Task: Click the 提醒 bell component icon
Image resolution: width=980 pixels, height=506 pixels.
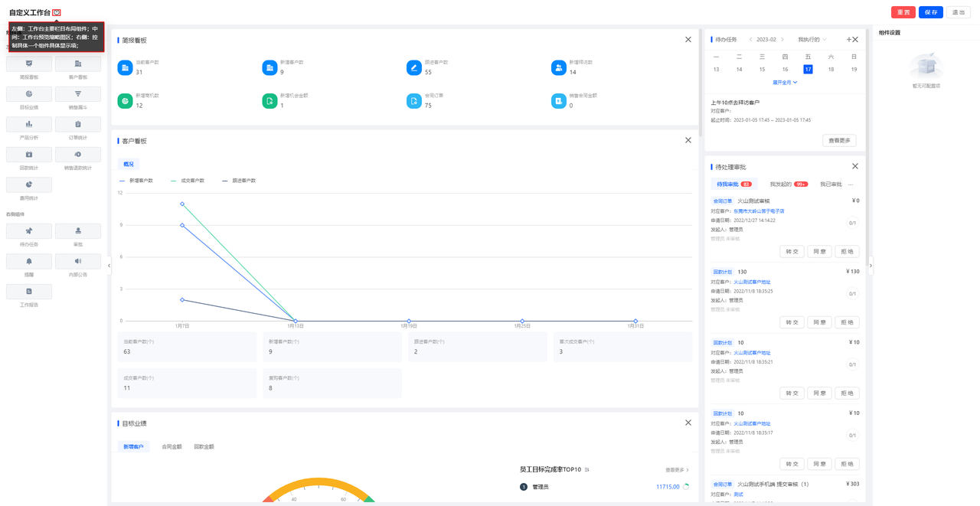Action: (29, 262)
